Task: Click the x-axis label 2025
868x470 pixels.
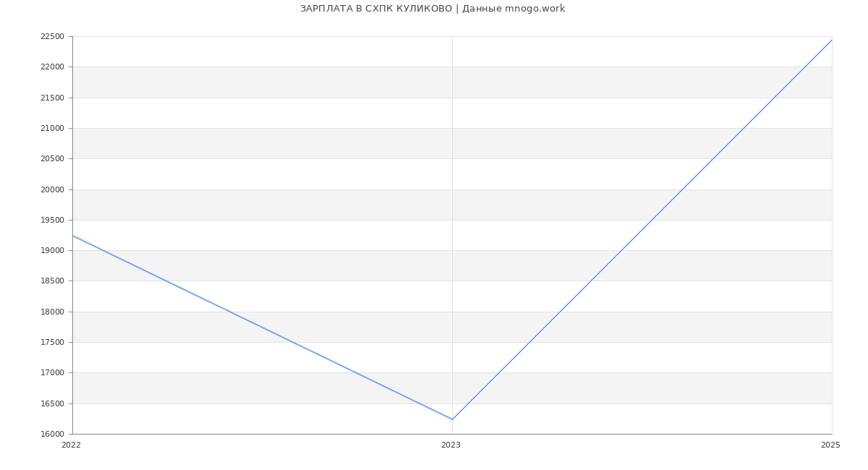Action: [x=830, y=445]
